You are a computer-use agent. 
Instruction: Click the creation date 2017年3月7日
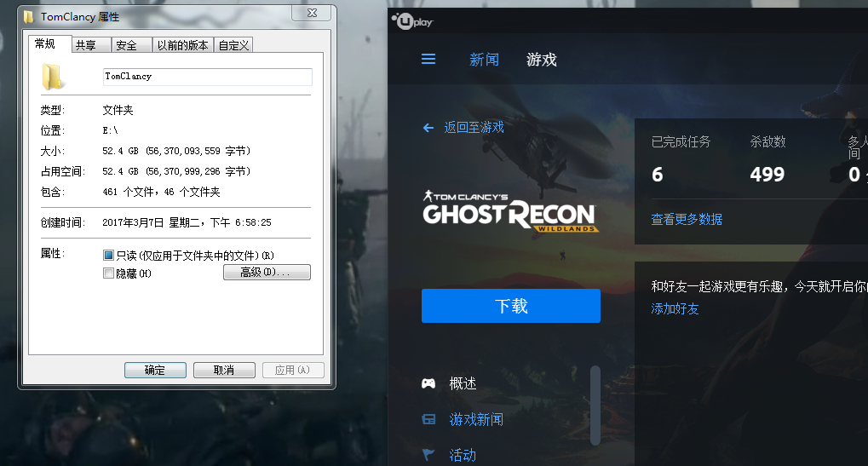pos(133,222)
